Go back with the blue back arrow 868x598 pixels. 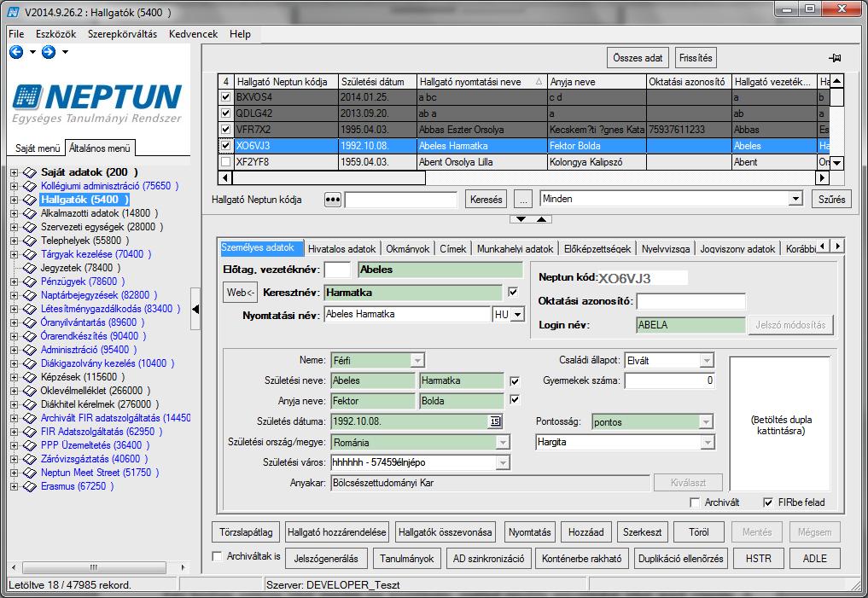(16, 52)
